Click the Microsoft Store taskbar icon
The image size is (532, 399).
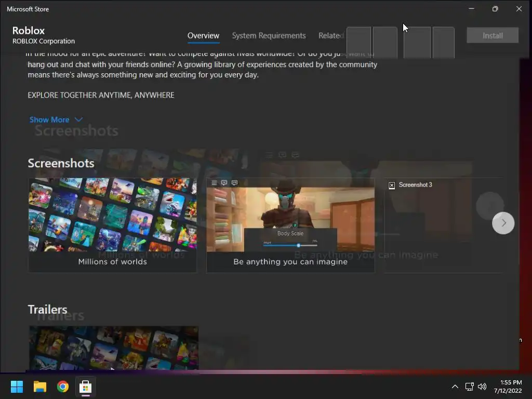(86, 387)
